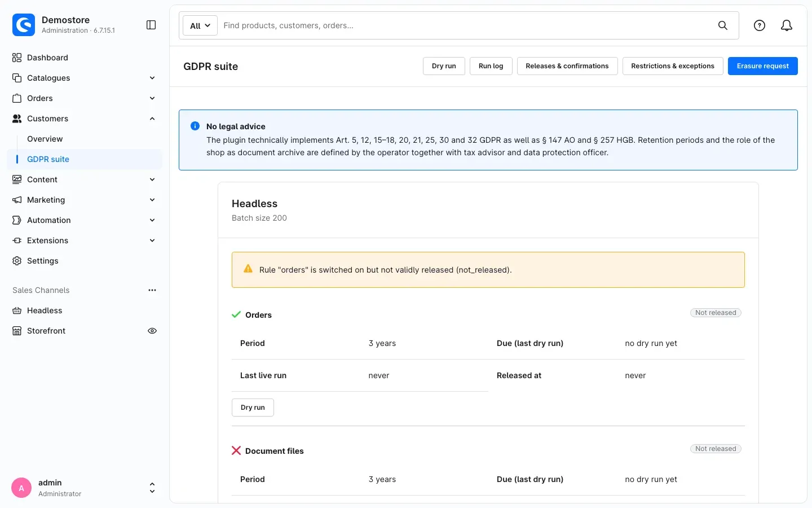Click the Automation icon in the sidebar

17,220
